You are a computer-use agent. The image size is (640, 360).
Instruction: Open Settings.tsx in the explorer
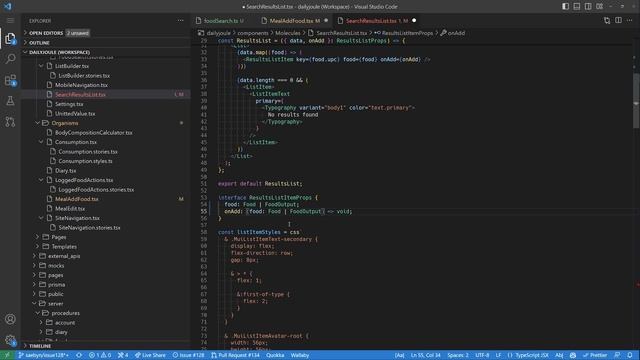coord(69,104)
